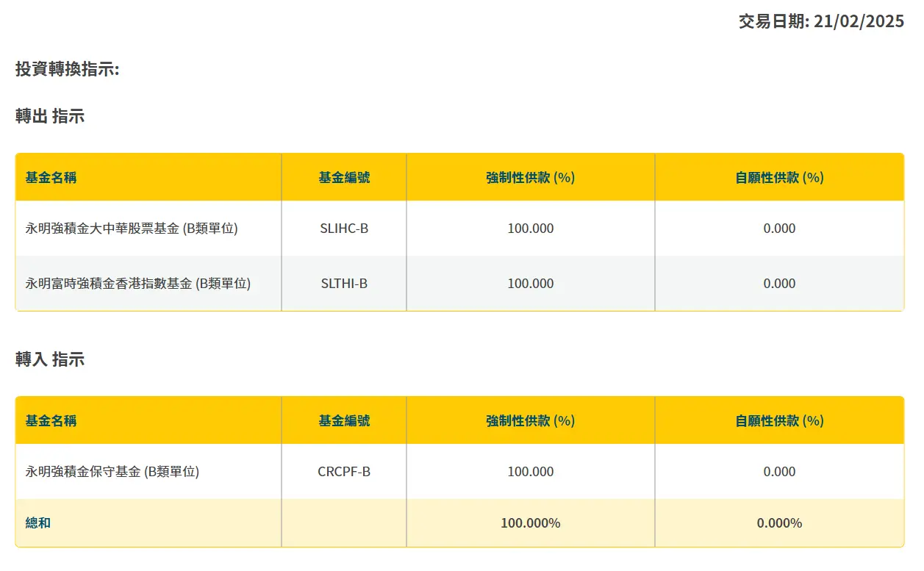Click the total value 0.000%
Image resolution: width=924 pixels, height=571 pixels.
pos(779,523)
